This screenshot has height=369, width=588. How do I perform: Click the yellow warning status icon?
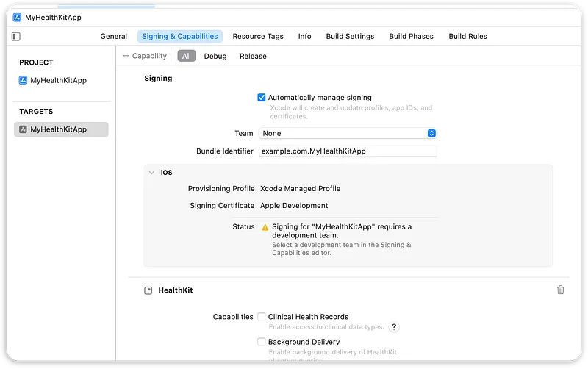pyautogui.click(x=265, y=227)
